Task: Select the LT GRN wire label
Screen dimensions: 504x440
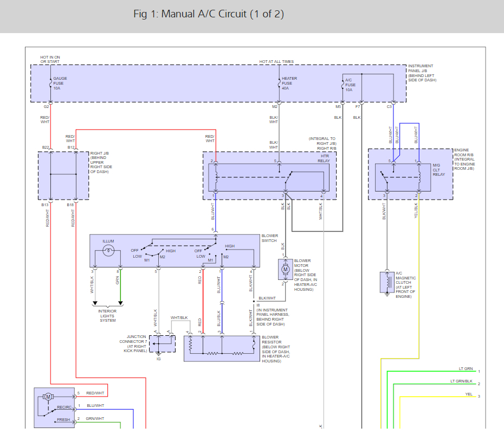Action: point(466,369)
